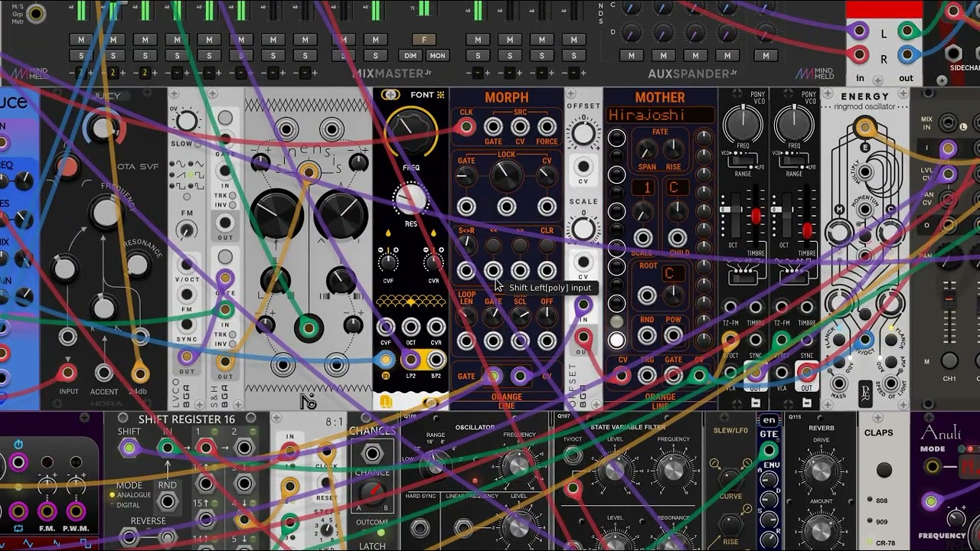
Task: Click the ACCENT jack on SVF module
Action: pos(104,373)
